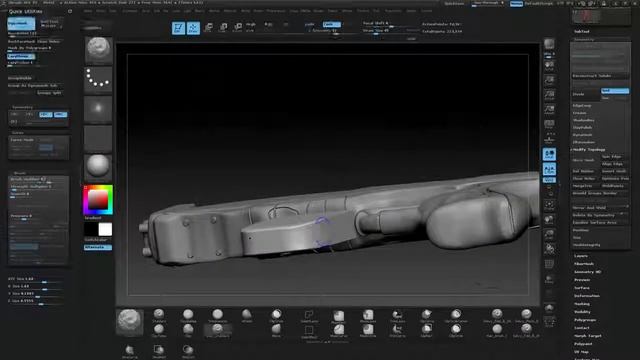640x360 pixels.
Task: Select the MaskCurve brush icon
Action: point(338,330)
